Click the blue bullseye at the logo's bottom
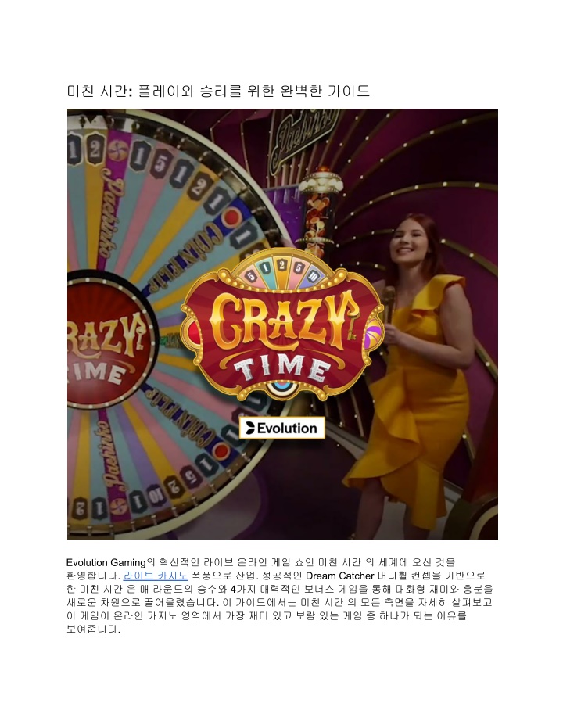This screenshot has width=563, height=728. coord(280,388)
